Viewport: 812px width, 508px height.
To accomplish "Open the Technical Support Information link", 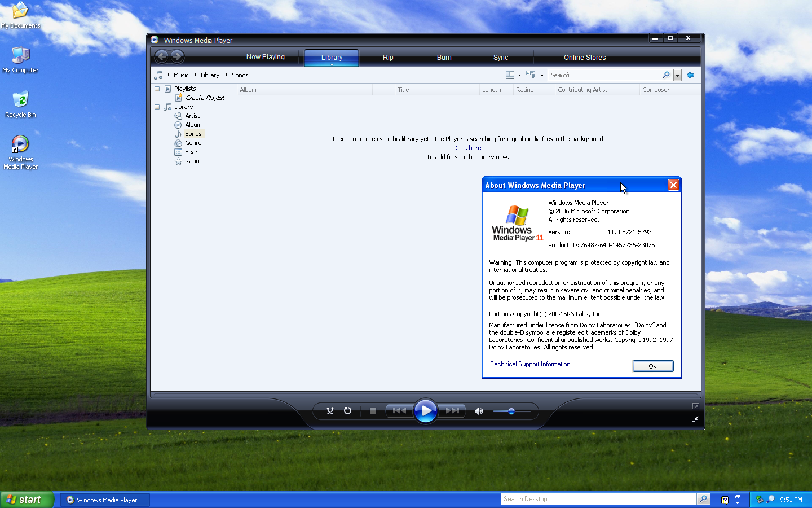I will [x=530, y=364].
